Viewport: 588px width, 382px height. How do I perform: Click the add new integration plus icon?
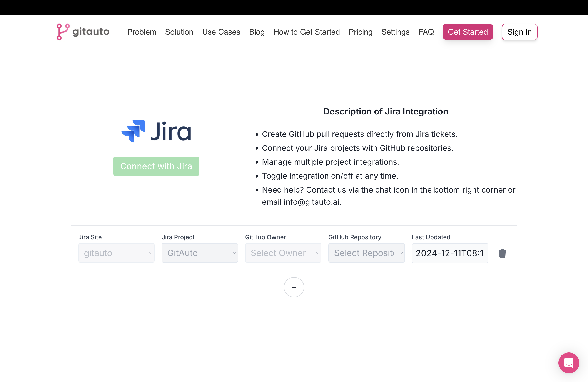tap(294, 288)
